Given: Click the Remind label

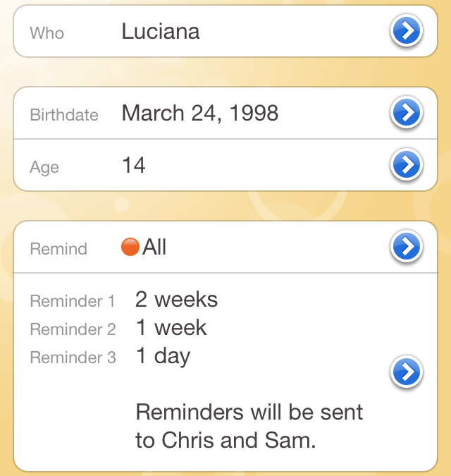Looking at the screenshot, I should point(58,249).
